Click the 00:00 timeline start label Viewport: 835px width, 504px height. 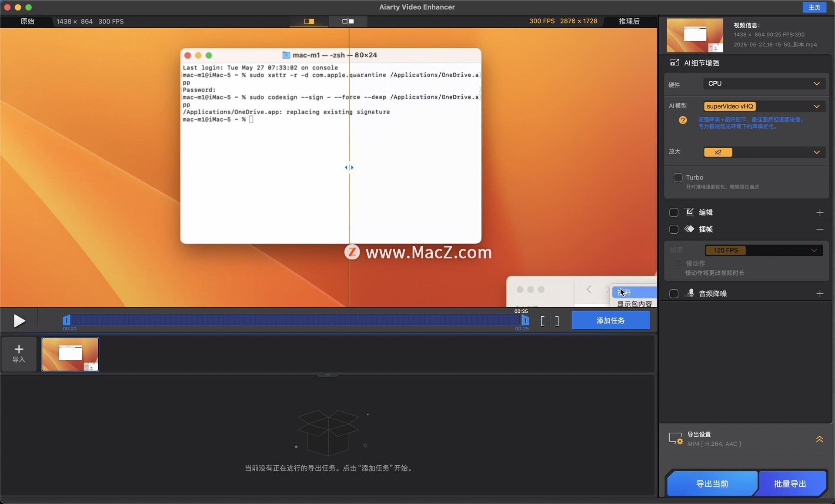[70, 329]
